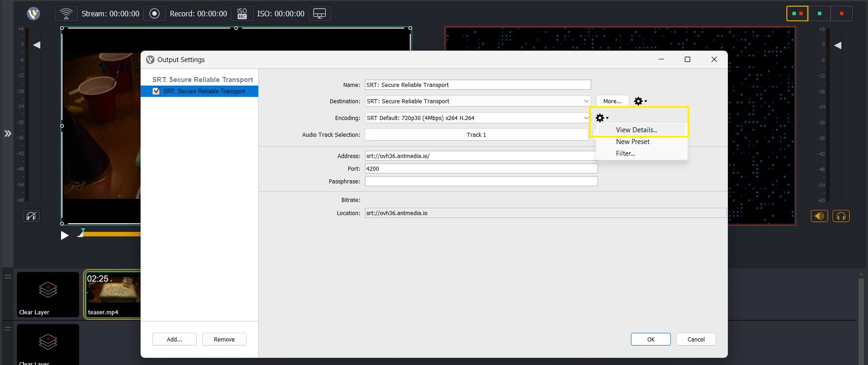Toggle ISO recording icon
868x365 pixels.
coord(242,14)
